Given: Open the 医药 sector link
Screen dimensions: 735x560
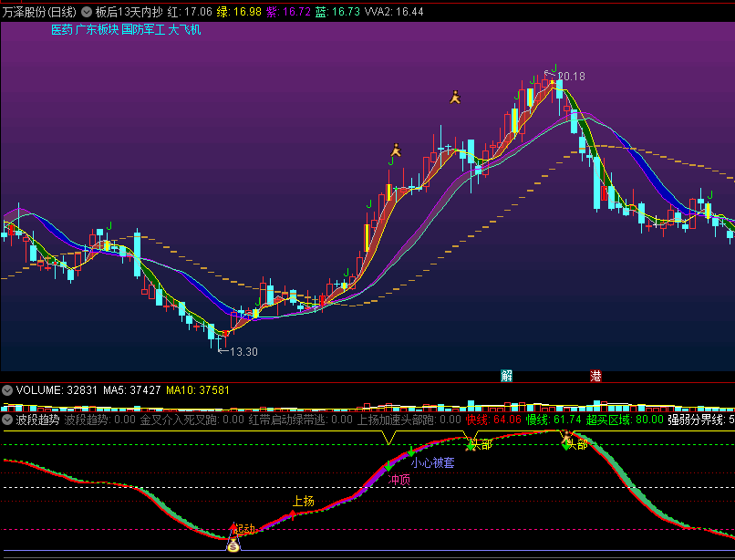Looking at the screenshot, I should (62, 29).
